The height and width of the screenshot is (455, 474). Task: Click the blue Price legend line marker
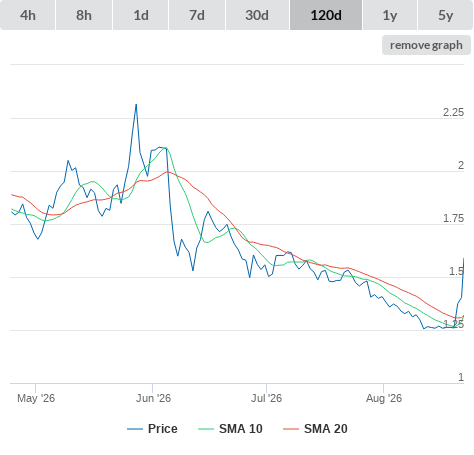pos(135,429)
